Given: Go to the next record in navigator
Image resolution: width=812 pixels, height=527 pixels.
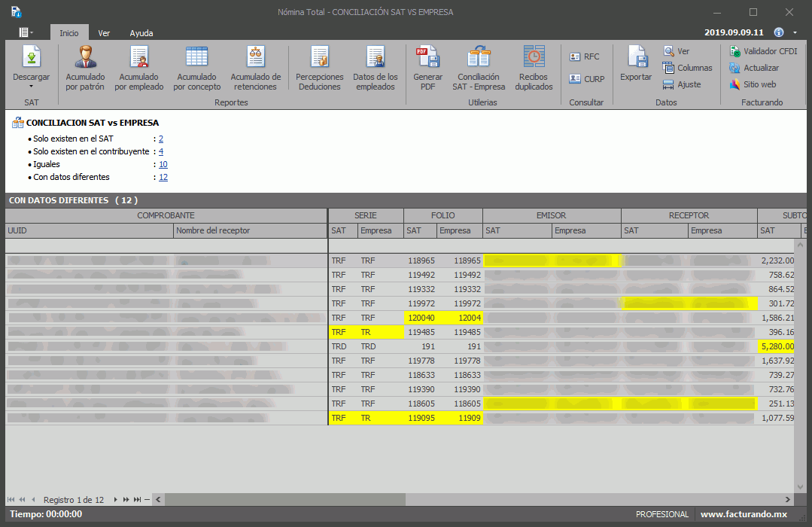Looking at the screenshot, I should [116, 499].
